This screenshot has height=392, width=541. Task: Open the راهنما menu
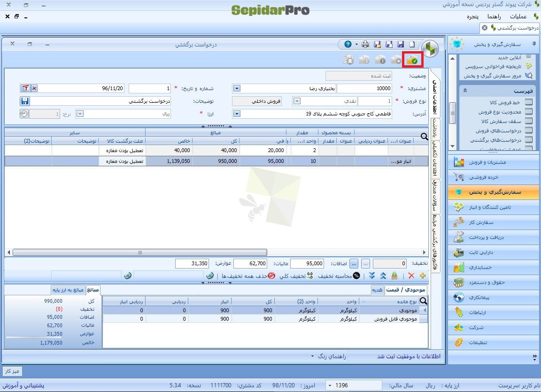(494, 16)
